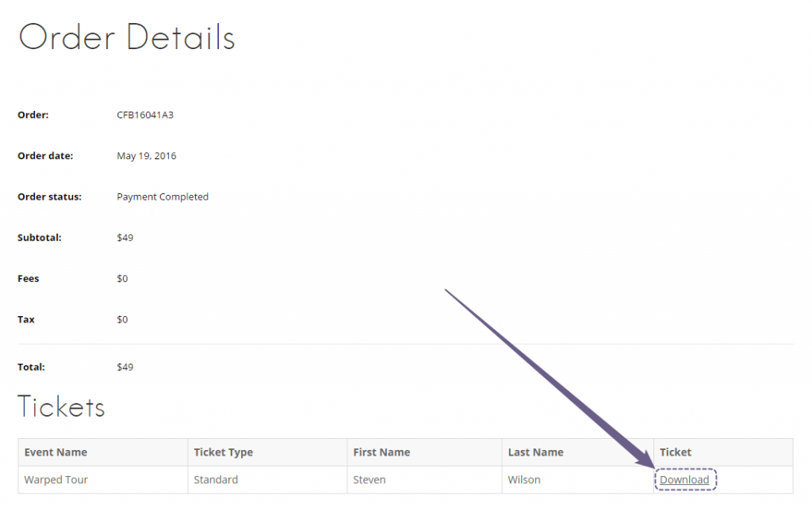
Task: Select the Order status label
Action: 50,196
